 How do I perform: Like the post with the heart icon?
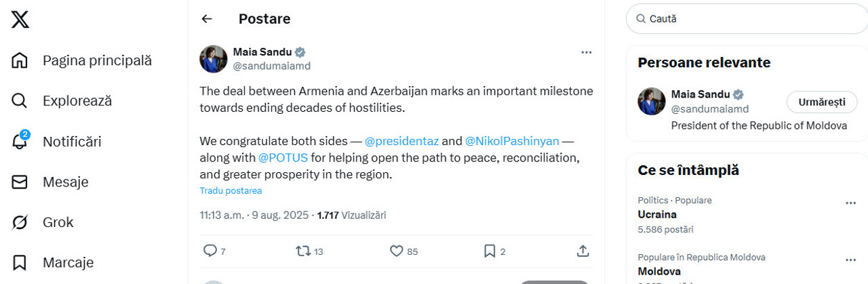click(397, 251)
